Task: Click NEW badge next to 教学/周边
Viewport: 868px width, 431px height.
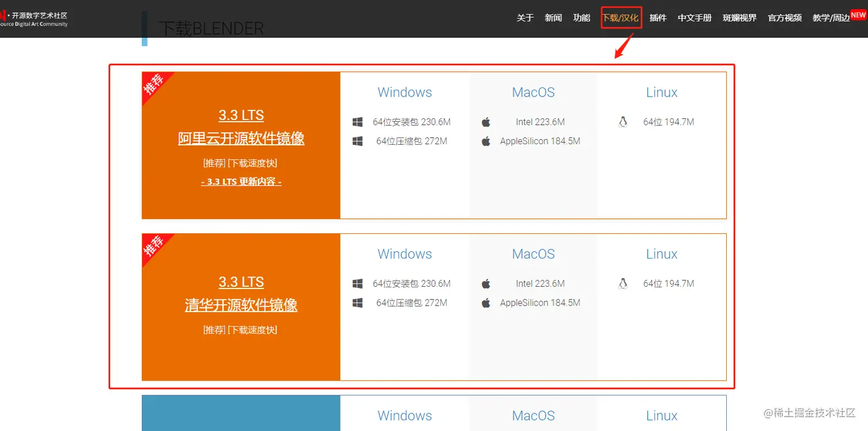Action: pos(858,14)
